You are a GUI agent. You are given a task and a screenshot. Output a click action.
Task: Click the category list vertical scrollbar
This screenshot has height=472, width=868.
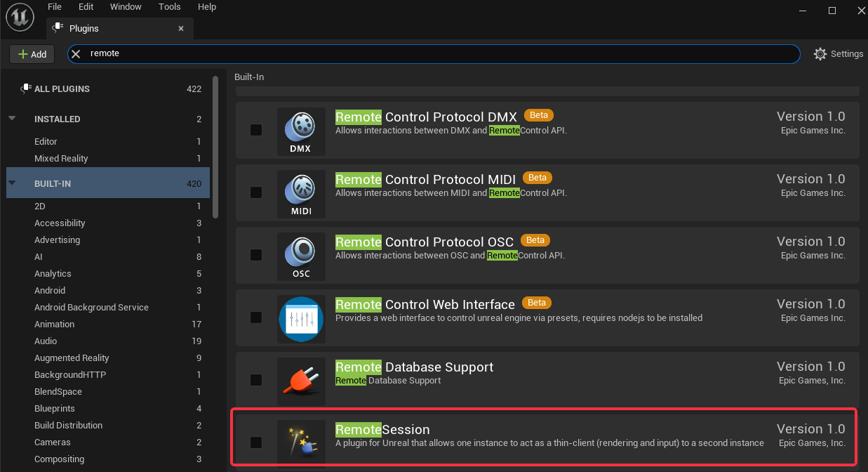[x=215, y=146]
